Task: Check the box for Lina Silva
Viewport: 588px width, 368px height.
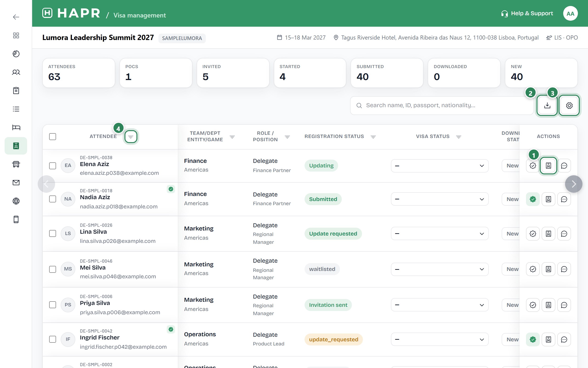Action: 52,233
